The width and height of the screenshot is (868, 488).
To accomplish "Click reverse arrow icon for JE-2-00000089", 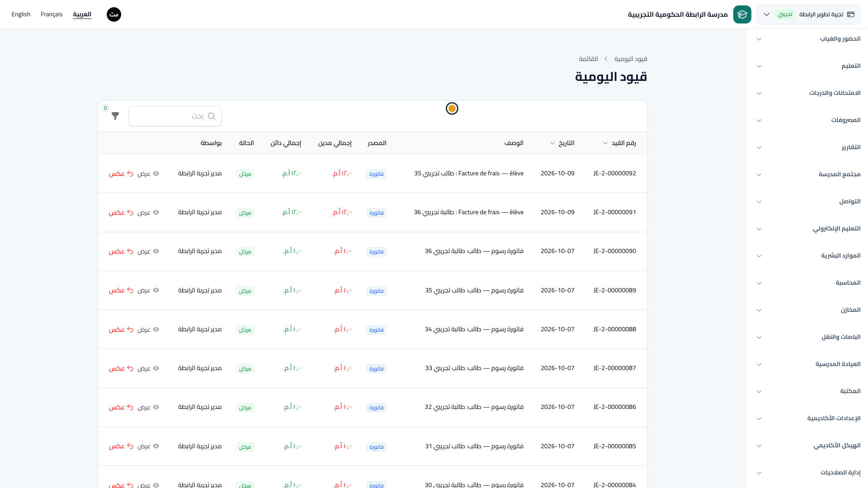I will point(130,291).
